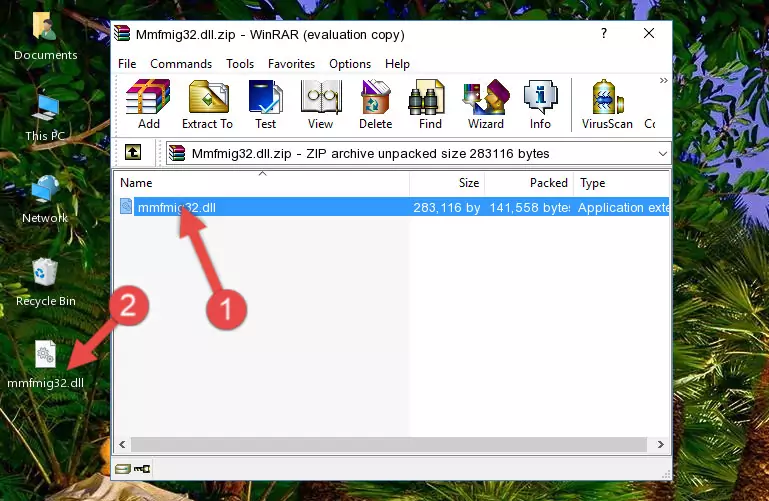Click the Extract To toolbar icon

(207, 104)
